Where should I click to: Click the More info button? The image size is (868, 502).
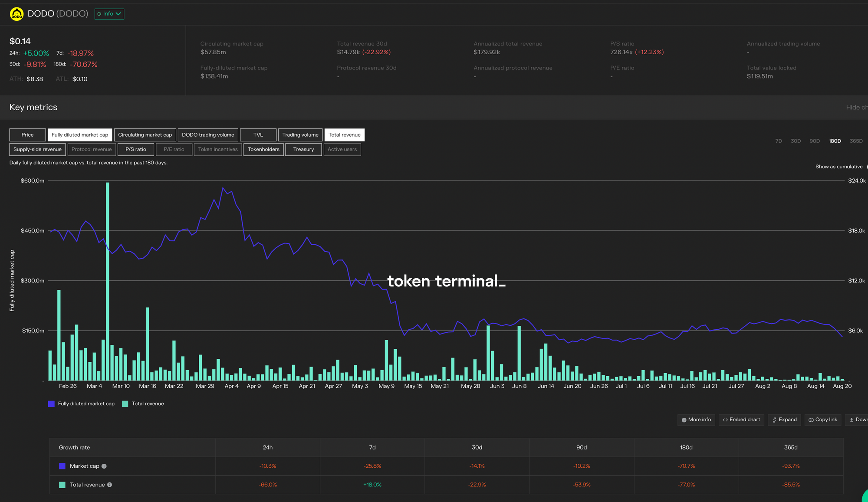[x=696, y=420]
